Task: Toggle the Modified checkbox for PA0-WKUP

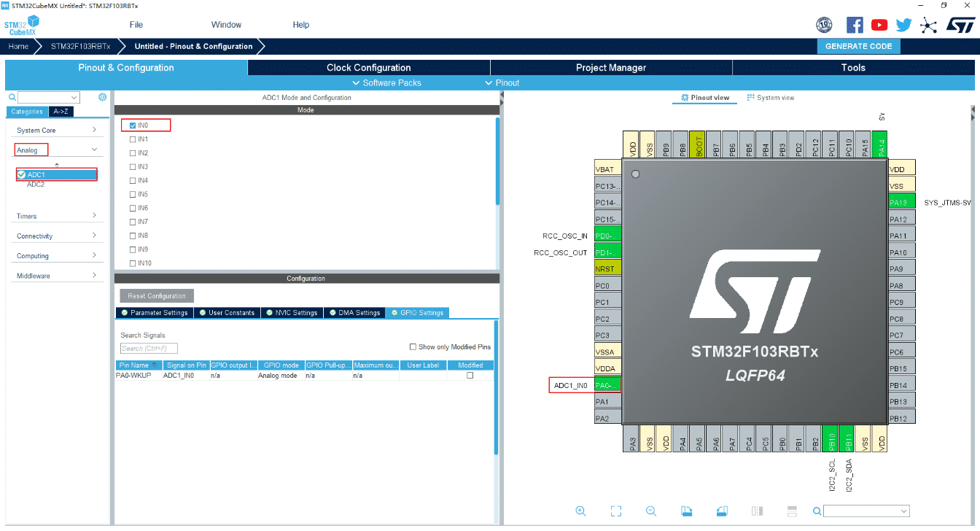Action: tap(470, 376)
